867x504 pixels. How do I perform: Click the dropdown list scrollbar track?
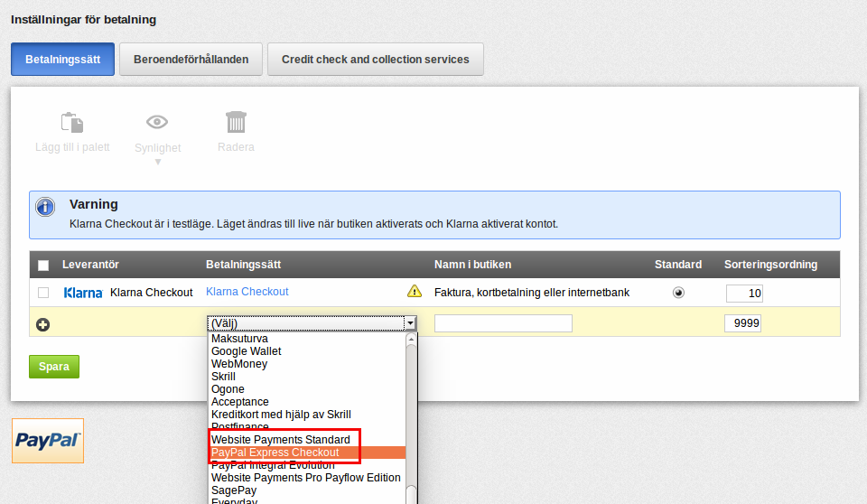coord(411,415)
